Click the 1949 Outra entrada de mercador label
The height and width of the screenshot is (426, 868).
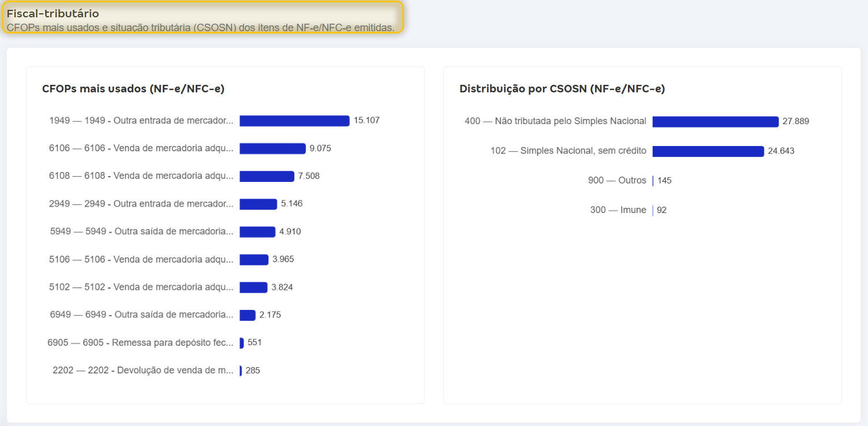[x=141, y=121]
